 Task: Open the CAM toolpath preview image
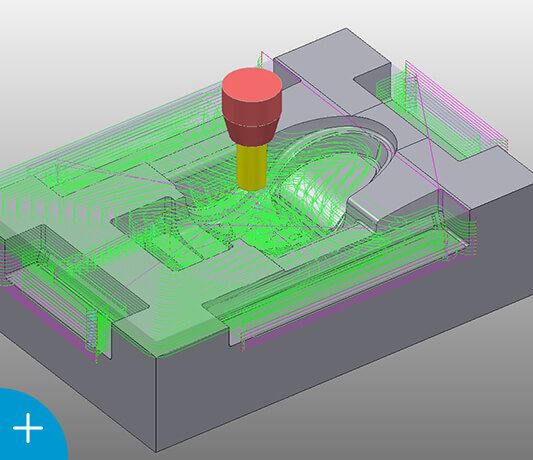pyautogui.click(x=266, y=230)
